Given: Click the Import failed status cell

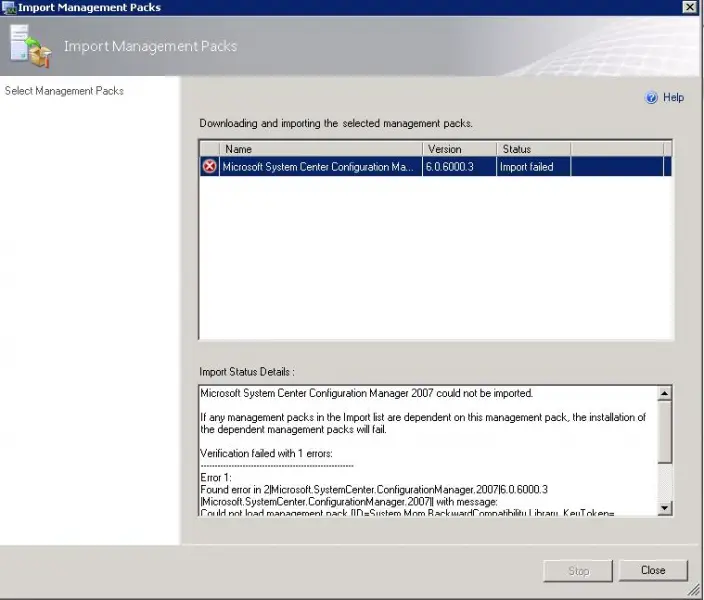Looking at the screenshot, I should [x=527, y=167].
